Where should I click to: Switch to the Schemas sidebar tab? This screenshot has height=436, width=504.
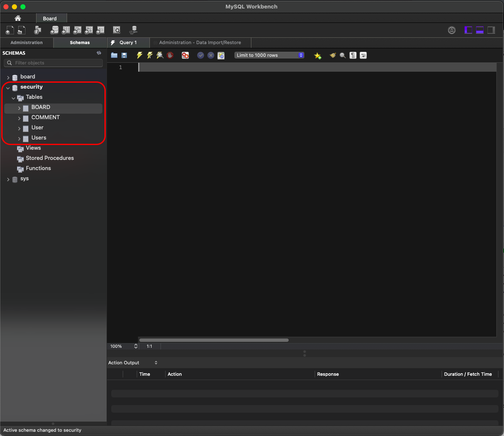[x=80, y=42]
